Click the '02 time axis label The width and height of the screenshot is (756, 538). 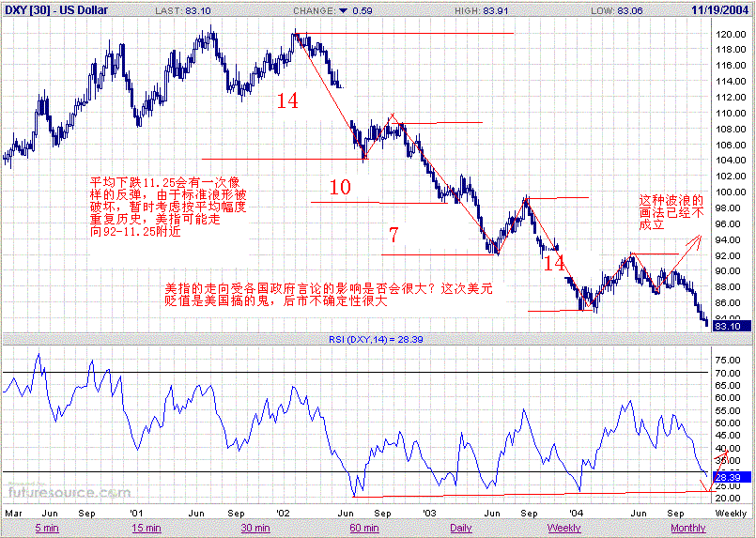(x=283, y=513)
